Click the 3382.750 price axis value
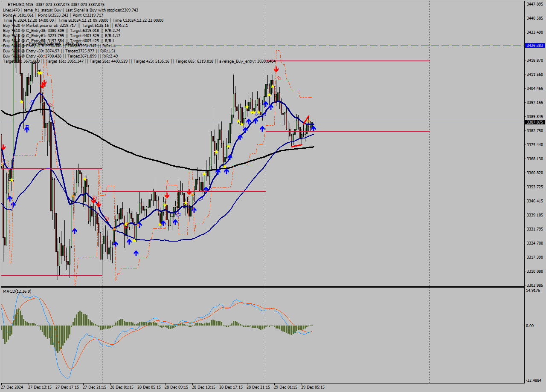546x392 pixels. [535, 130]
